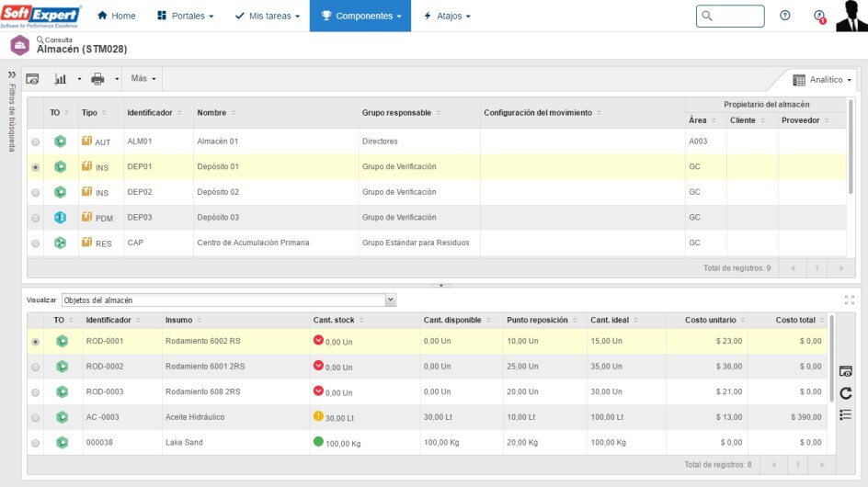Select the Depósito 02 row radio button
This screenshot has width=868, height=487.
click(x=36, y=193)
